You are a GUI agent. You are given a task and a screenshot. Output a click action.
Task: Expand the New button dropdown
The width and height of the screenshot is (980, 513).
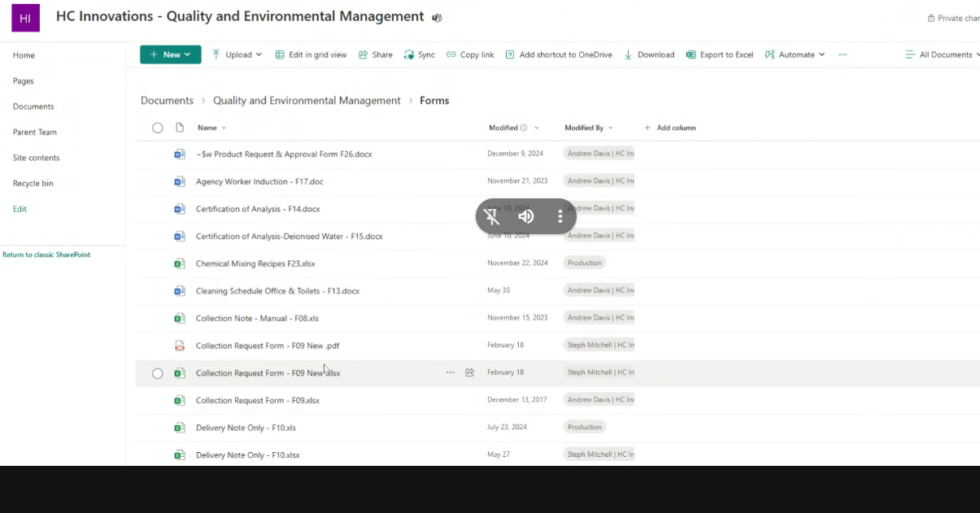point(171,54)
